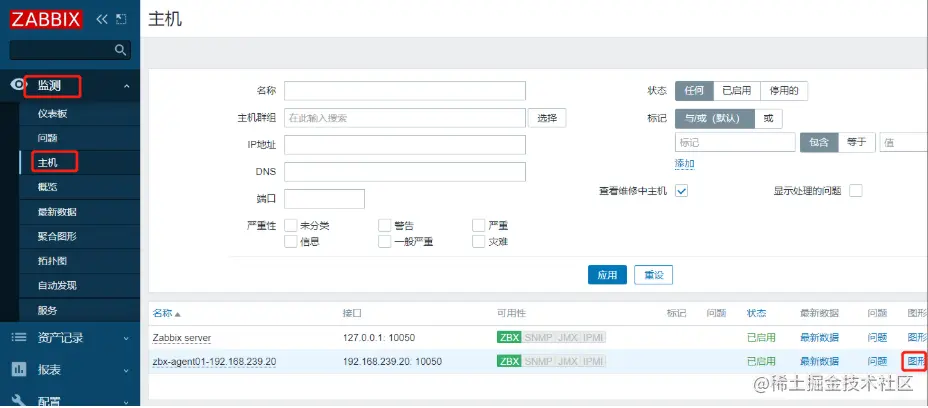This screenshot has width=928, height=408.
Task: Focus the 名称 filter input
Action: click(x=405, y=91)
